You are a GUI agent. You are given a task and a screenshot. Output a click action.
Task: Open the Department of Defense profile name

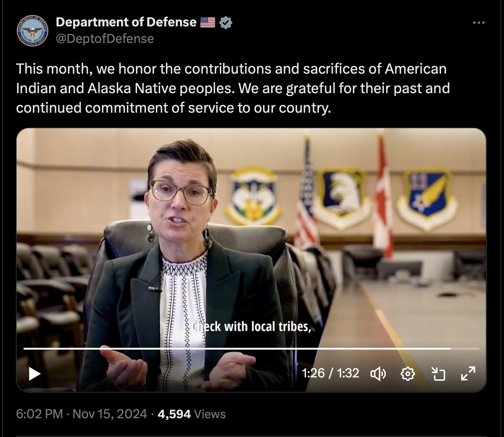tap(126, 22)
